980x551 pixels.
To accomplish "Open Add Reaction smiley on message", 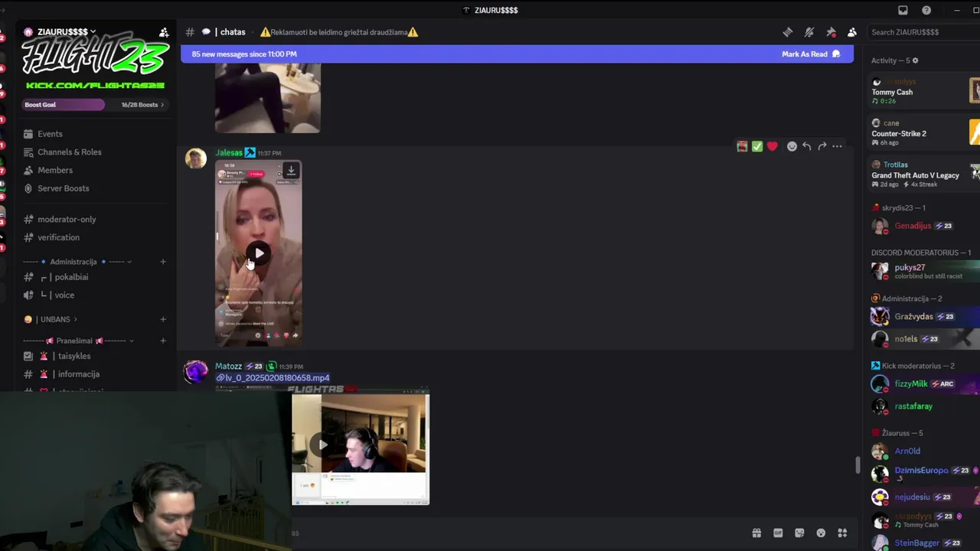I will (792, 146).
